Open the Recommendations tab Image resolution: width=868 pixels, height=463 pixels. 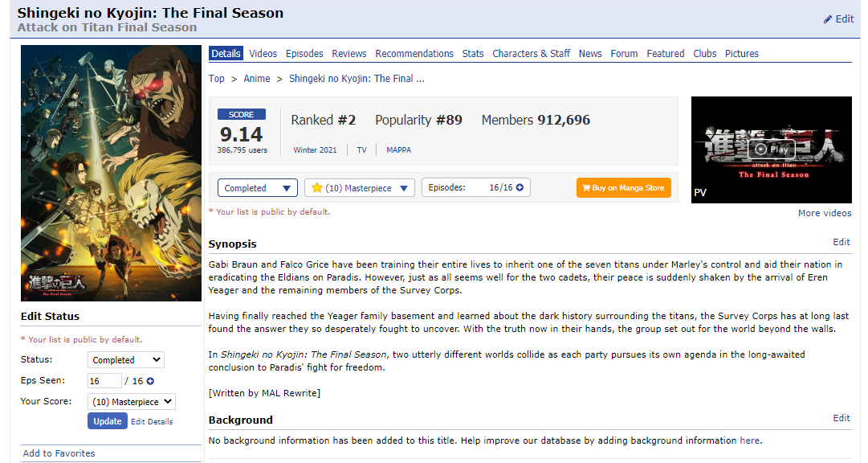click(x=414, y=54)
